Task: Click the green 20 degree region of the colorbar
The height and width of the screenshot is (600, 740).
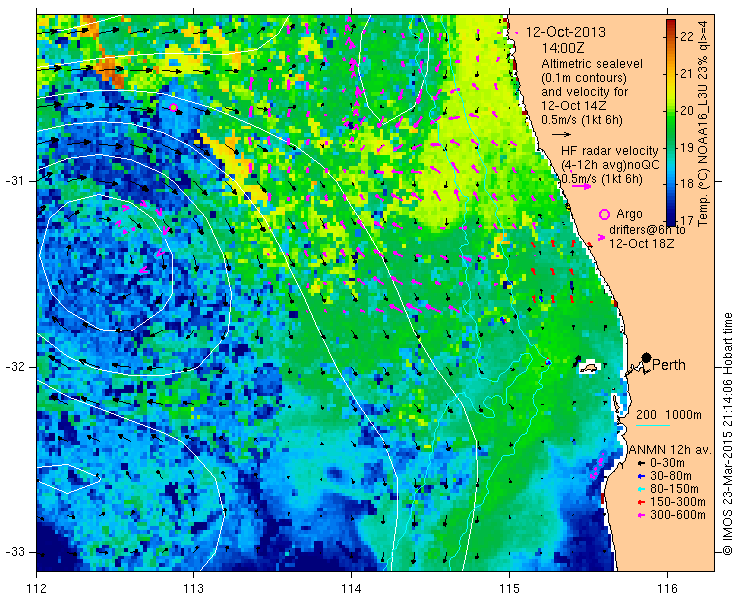Action: coord(671,110)
